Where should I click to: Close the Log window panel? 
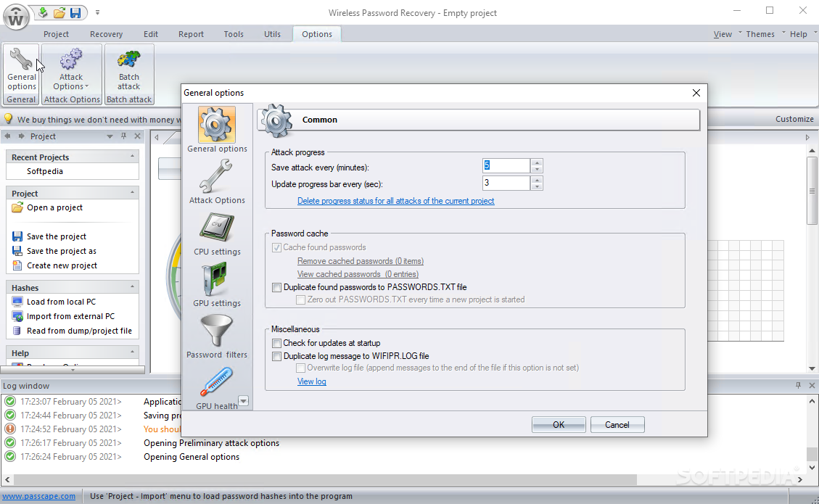click(x=812, y=386)
